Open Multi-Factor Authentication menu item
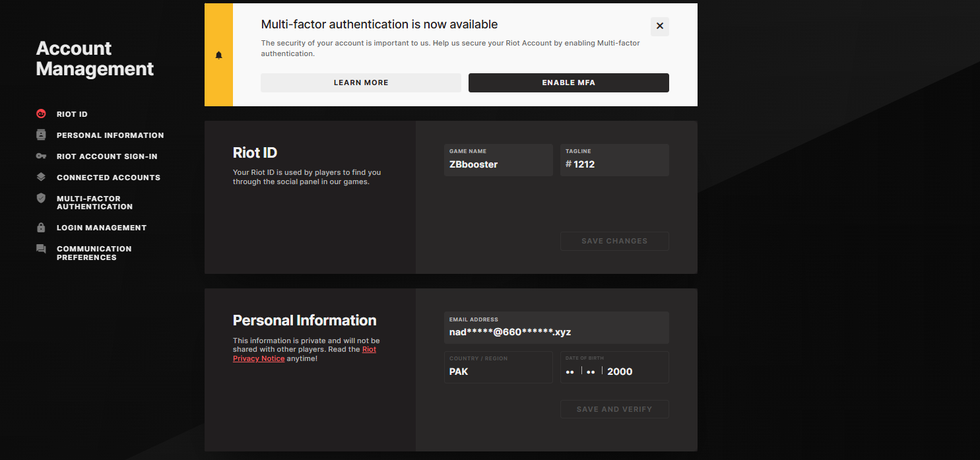The width and height of the screenshot is (980, 460). click(94, 203)
